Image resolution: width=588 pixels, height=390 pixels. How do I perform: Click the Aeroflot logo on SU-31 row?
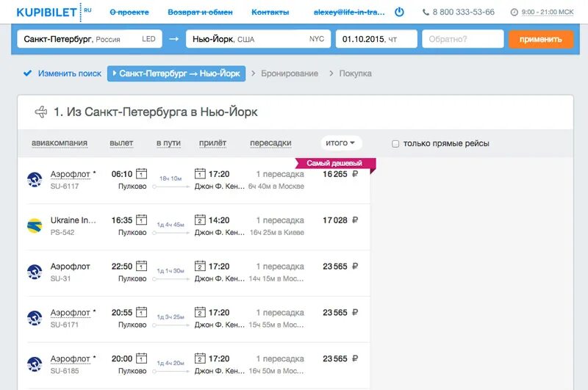pos(35,272)
